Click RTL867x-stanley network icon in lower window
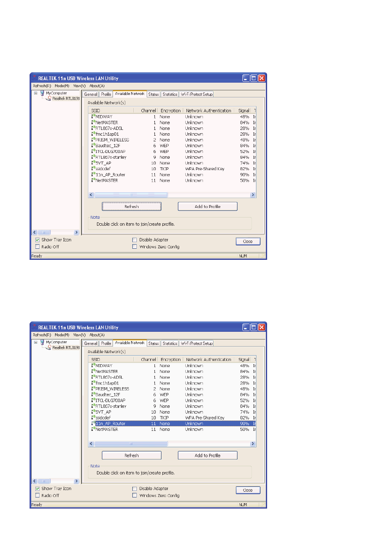 click(x=93, y=406)
